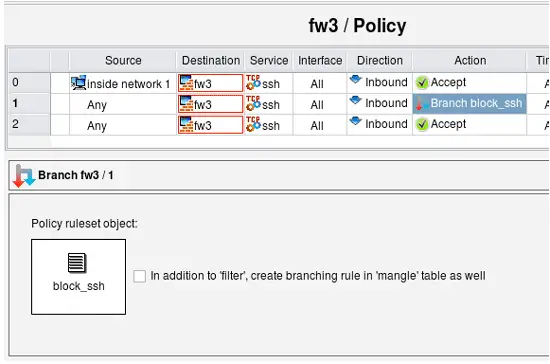The height and width of the screenshot is (364, 550).
Task: Enable the 'mangle' table branching rule checkbox
Action: [x=139, y=276]
